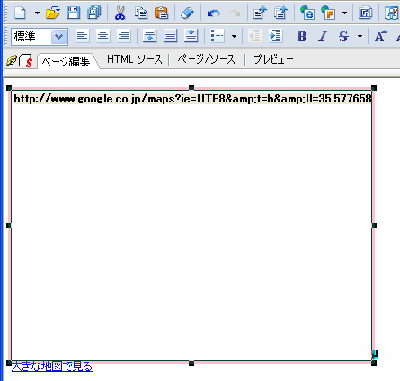Save the page with the floppy disk icon
Image resolution: width=400 pixels, height=381 pixels.
[x=73, y=13]
